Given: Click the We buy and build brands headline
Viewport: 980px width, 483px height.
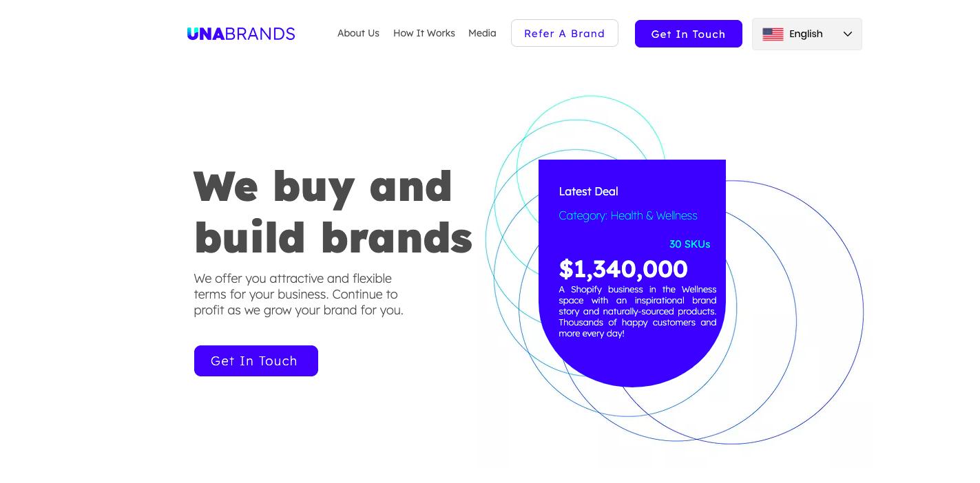Looking at the screenshot, I should 333,211.
